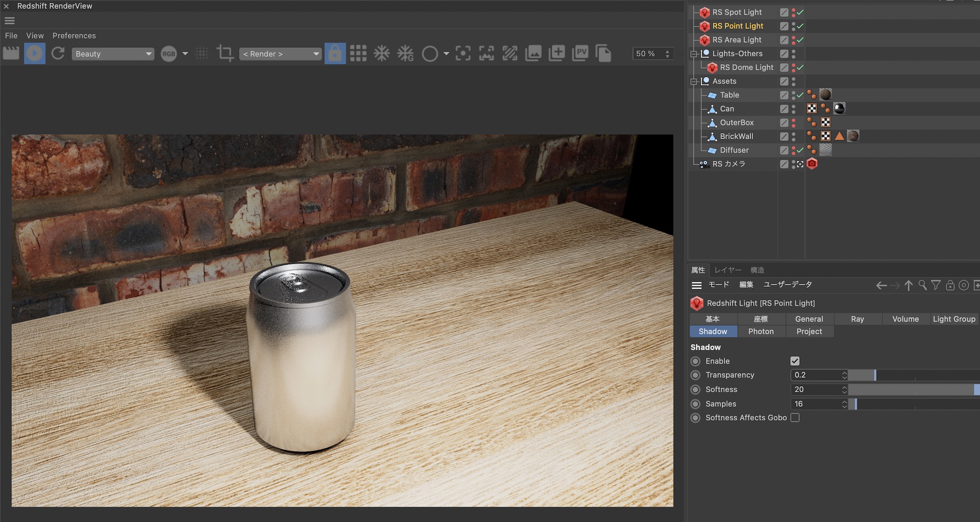Open the Render camera dropdown
This screenshot has width=980, height=522.
[280, 54]
